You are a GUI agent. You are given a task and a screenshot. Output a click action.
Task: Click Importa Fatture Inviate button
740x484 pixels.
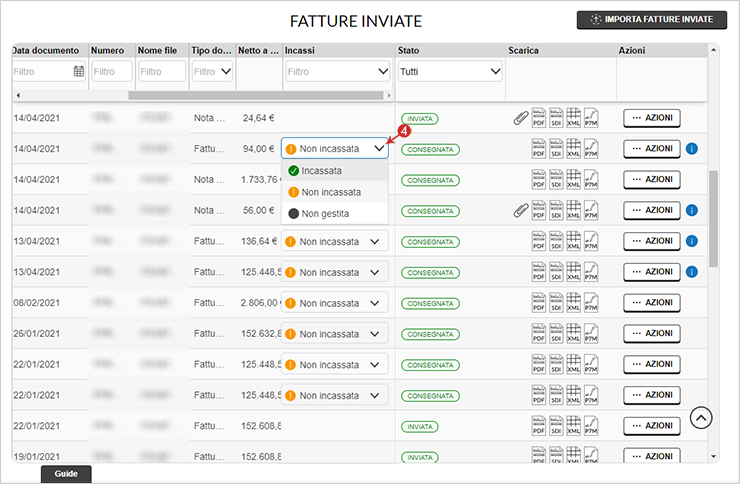pyautogui.click(x=651, y=19)
